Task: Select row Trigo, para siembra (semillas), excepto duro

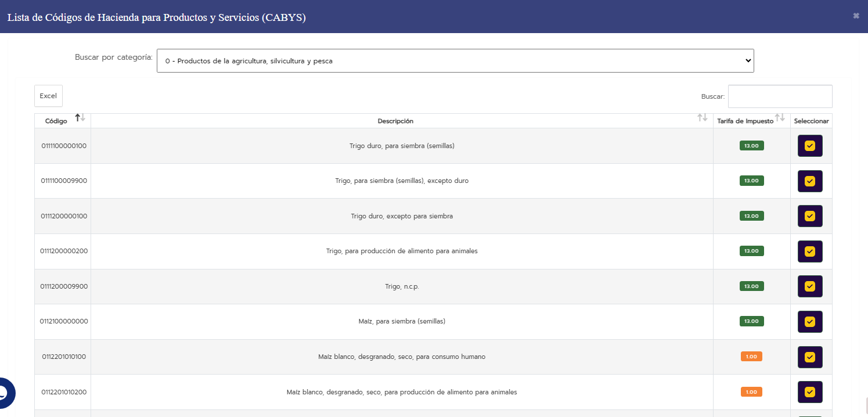Action: point(810,181)
